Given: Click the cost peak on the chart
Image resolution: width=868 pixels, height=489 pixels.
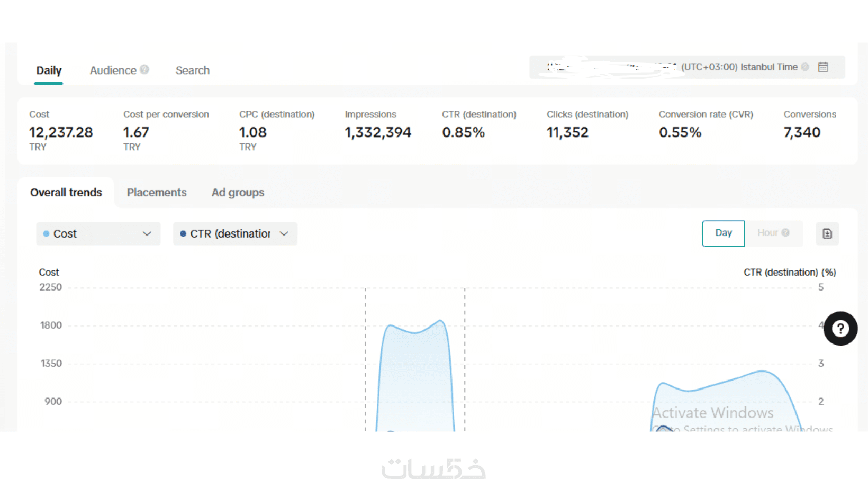Looking at the screenshot, I should (x=440, y=321).
